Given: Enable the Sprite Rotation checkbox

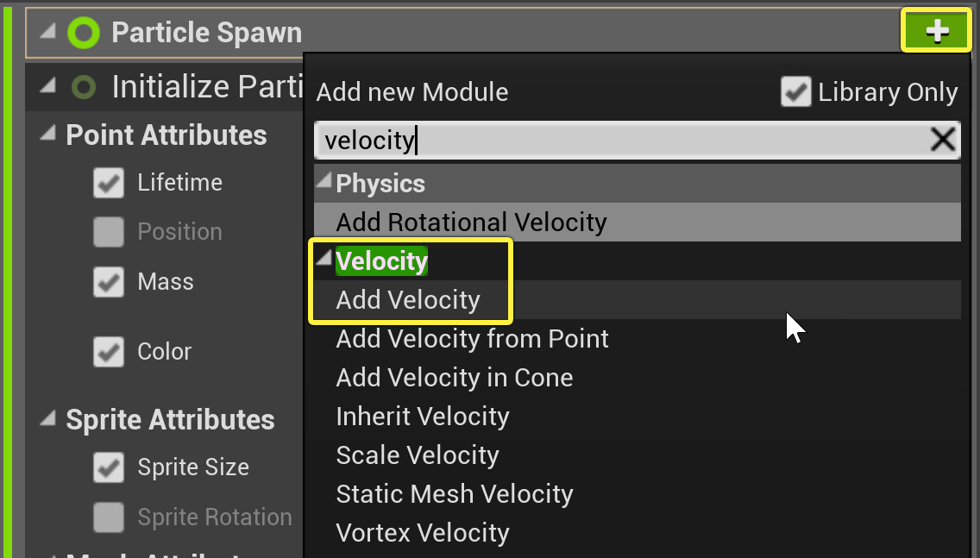Looking at the screenshot, I should point(109,517).
